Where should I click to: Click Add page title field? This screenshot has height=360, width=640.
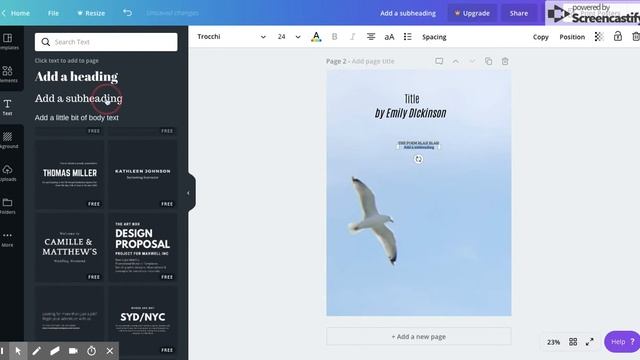pos(373,61)
